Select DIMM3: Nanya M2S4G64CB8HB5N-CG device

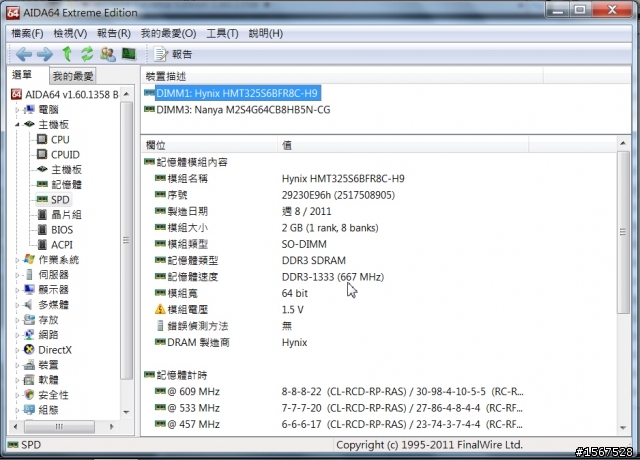click(x=243, y=110)
